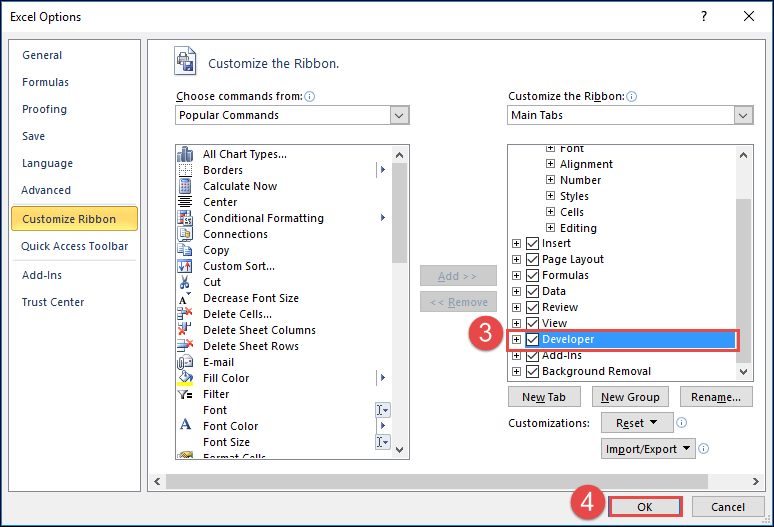
Task: Click the Delete Cells icon
Action: click(185, 314)
